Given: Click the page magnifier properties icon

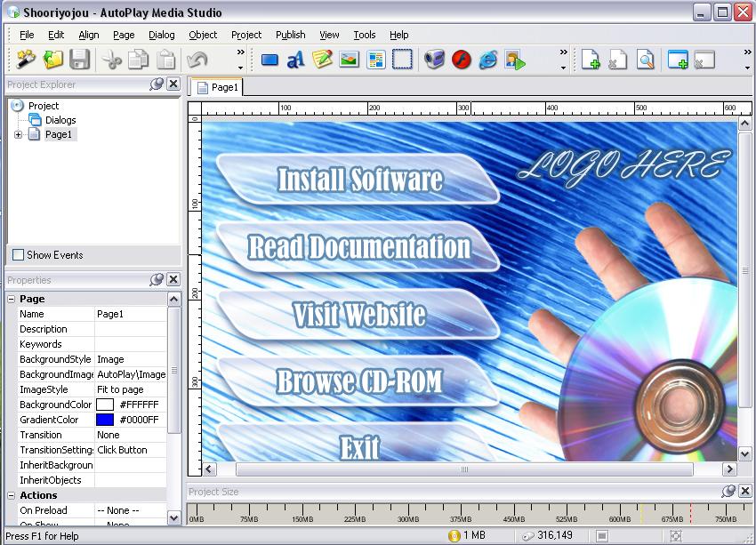Looking at the screenshot, I should (x=645, y=60).
